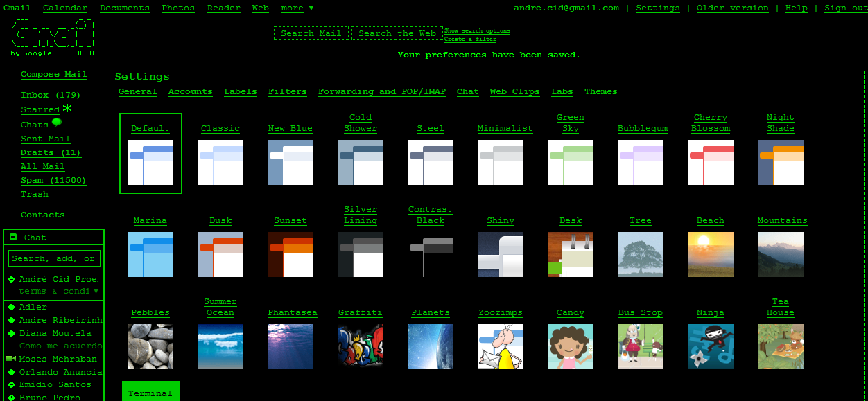Image resolution: width=868 pixels, height=401 pixels.
Task: Click Create a filter link
Action: (470, 39)
